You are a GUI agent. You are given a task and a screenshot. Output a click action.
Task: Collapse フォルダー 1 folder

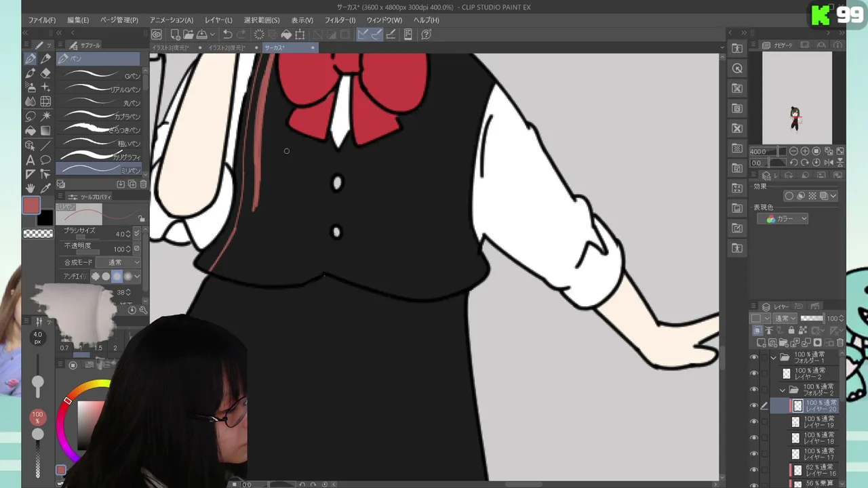pos(774,357)
